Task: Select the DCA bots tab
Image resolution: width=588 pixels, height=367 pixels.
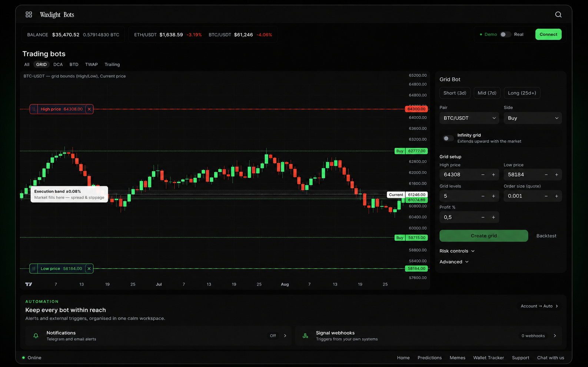Action: pos(58,64)
